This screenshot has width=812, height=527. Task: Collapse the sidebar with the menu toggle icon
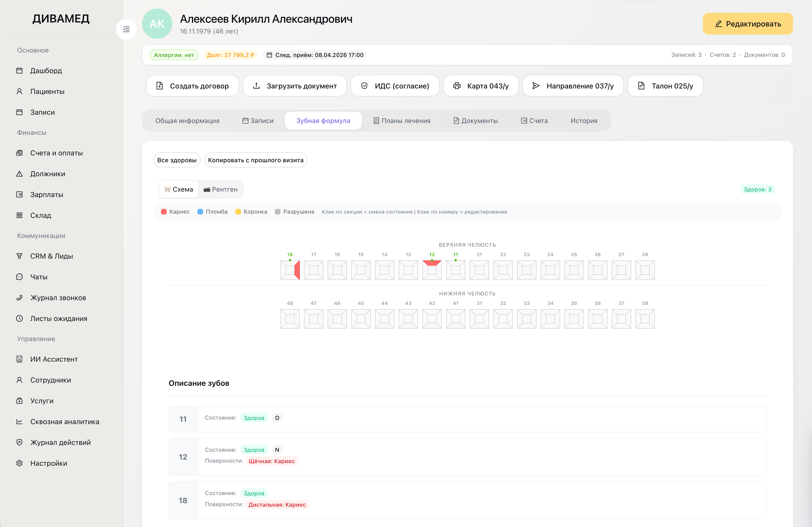click(x=126, y=29)
